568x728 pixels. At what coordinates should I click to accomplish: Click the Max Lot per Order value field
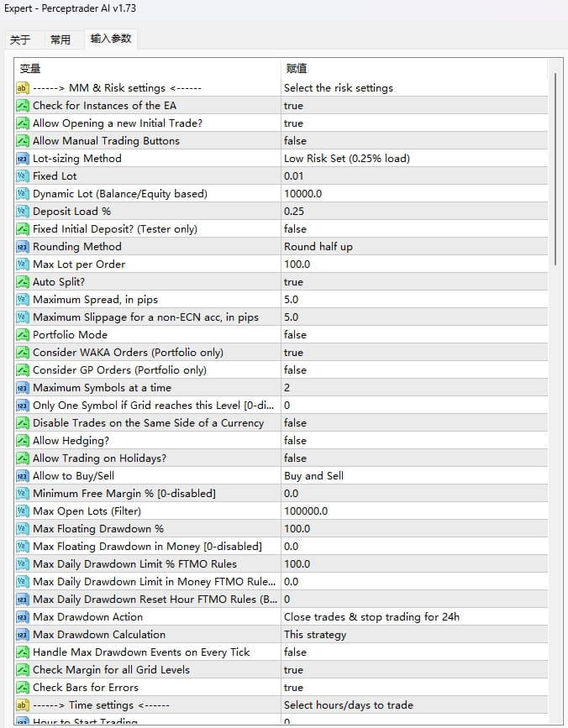[412, 264]
